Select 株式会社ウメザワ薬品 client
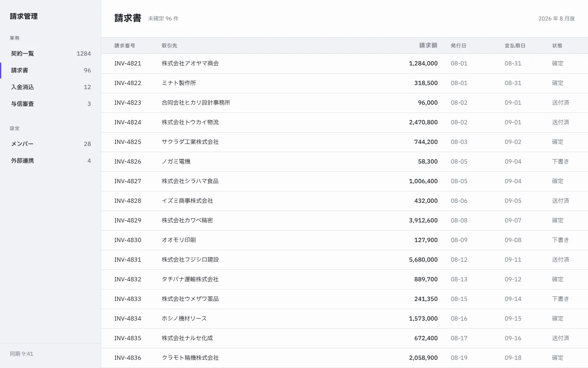This screenshot has height=368, width=588. tap(190, 299)
